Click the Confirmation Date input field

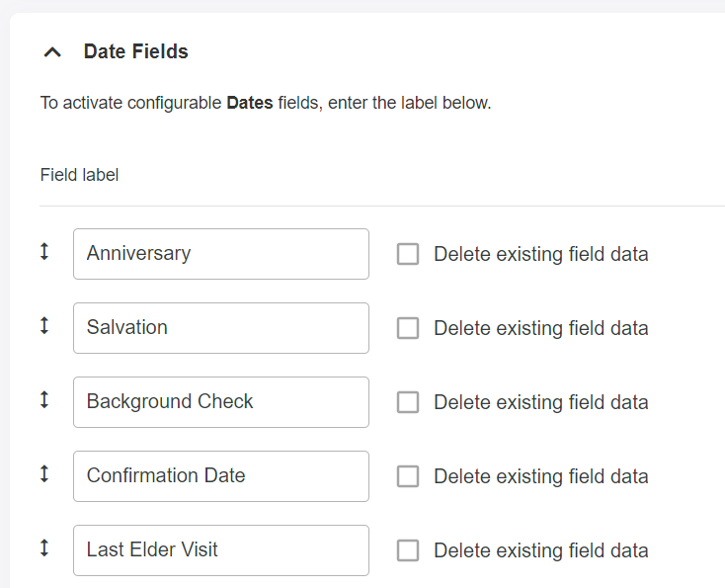(220, 476)
